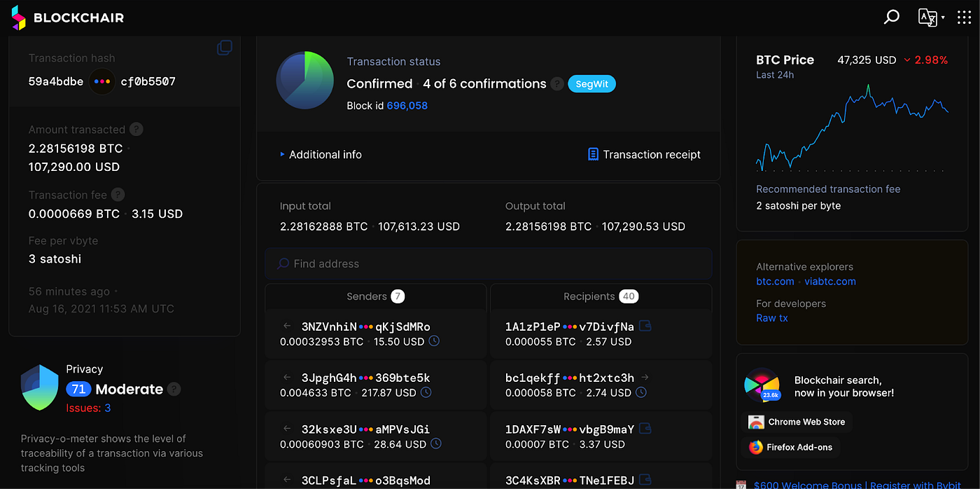Viewport: 980px width, 489px height.
Task: Expand the Additional info section
Action: tap(321, 155)
